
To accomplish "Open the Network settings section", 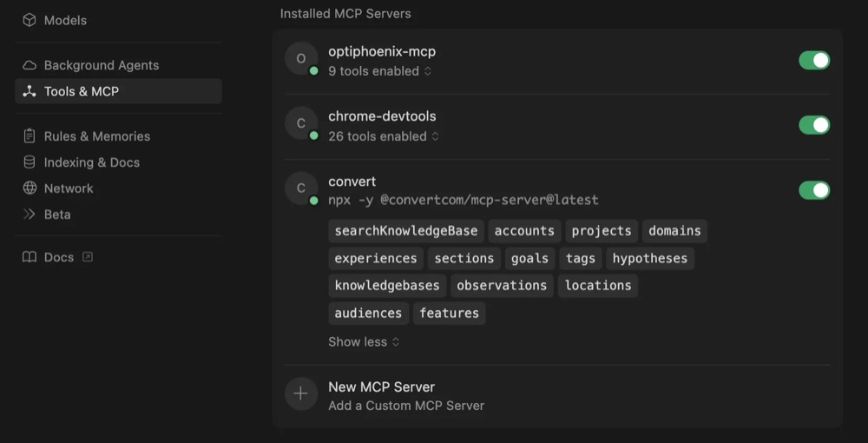I will (x=69, y=188).
